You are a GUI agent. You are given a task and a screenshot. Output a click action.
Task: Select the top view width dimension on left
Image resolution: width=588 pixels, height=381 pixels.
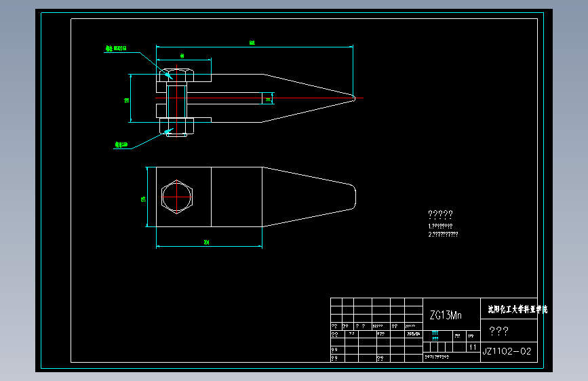[x=143, y=199]
